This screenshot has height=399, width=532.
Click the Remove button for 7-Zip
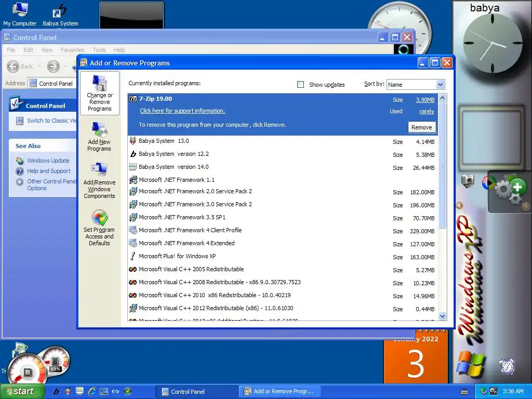[x=422, y=127]
